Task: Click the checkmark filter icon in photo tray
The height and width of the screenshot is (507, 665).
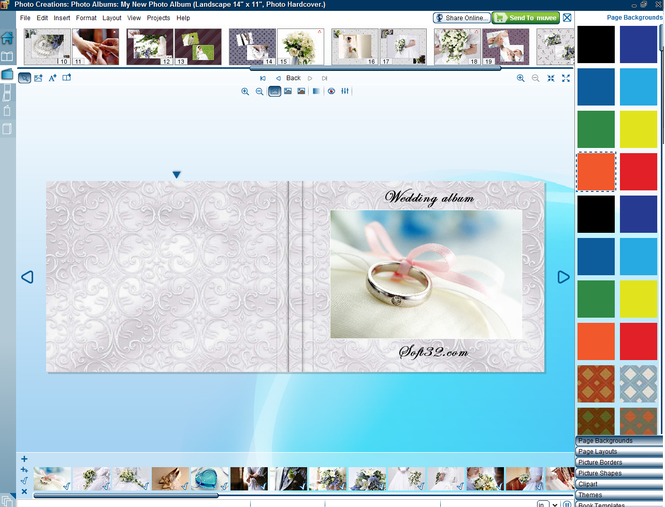Action: click(24, 481)
